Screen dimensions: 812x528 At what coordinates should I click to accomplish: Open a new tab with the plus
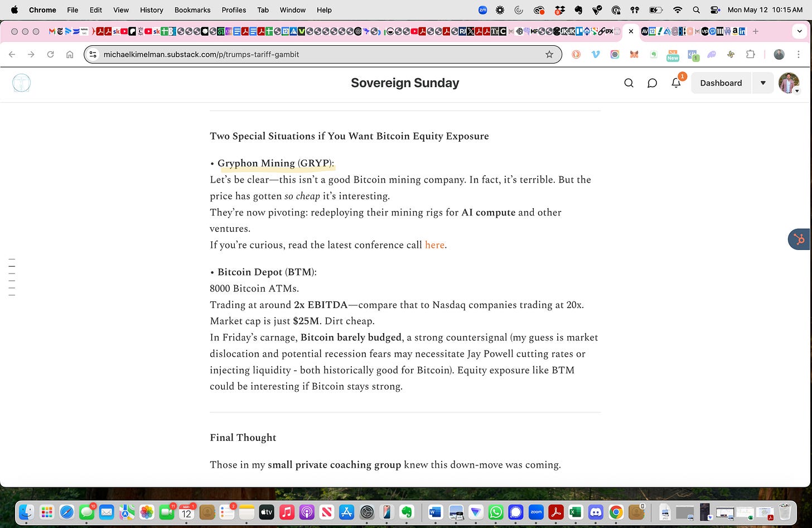pyautogui.click(x=755, y=31)
